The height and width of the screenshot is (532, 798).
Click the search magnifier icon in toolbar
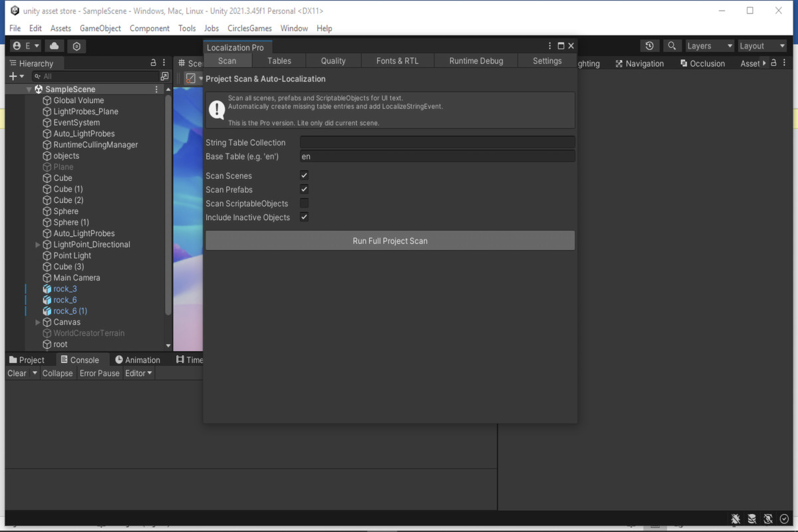672,46
